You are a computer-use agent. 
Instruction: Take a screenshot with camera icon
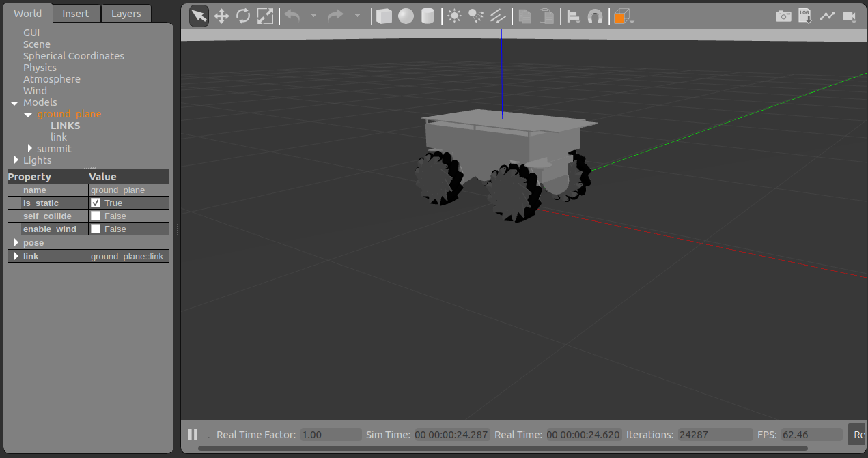pos(783,16)
